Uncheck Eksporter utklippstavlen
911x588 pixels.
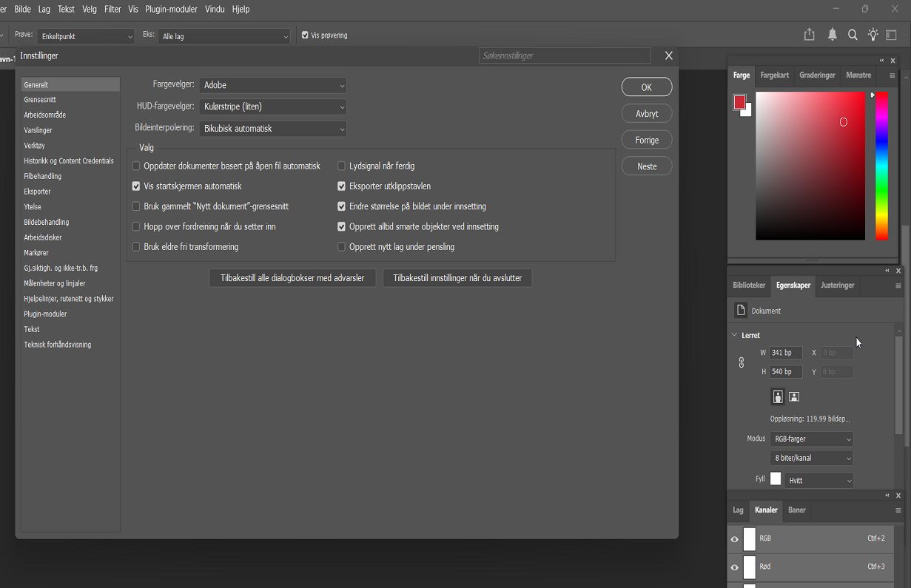(341, 186)
